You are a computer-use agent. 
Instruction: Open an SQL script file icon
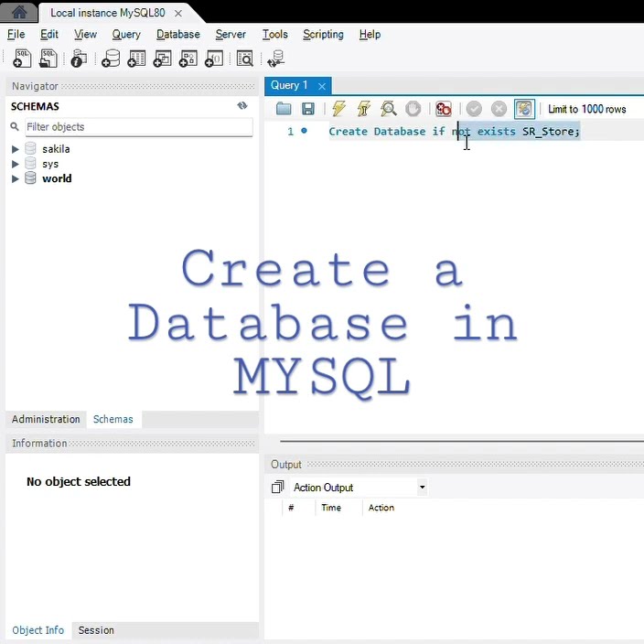pyautogui.click(x=48, y=58)
